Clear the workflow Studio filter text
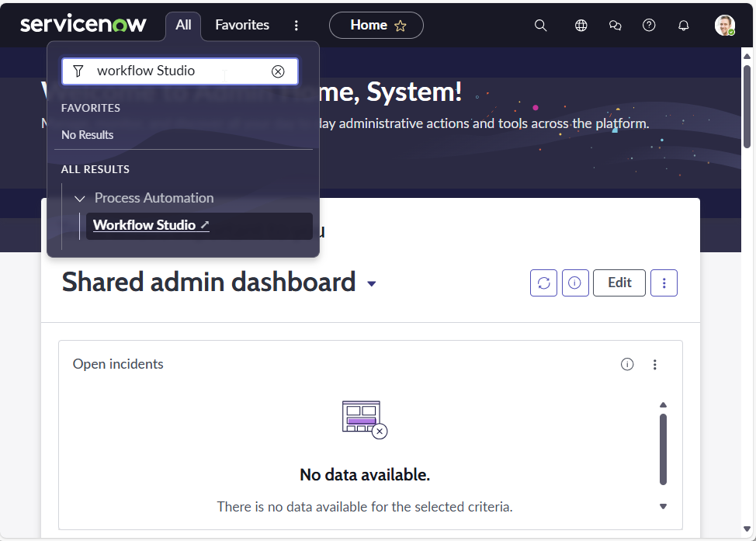The width and height of the screenshot is (756, 541). (x=278, y=71)
